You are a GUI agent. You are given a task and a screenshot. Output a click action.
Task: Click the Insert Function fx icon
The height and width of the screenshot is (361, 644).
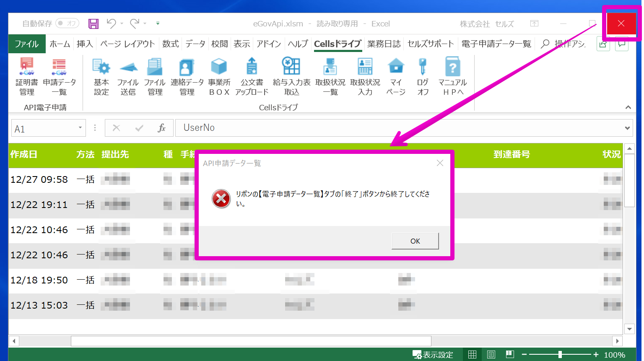161,128
